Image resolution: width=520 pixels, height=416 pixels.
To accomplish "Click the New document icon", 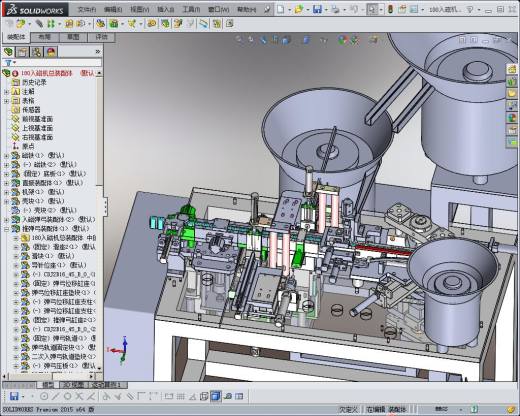I will 281,9.
